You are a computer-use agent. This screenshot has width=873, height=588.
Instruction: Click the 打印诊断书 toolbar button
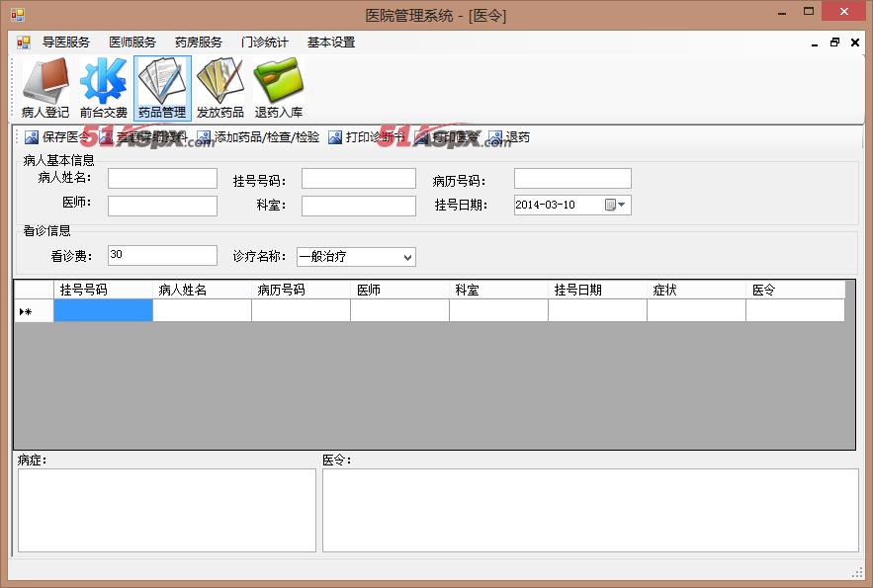pos(367,136)
